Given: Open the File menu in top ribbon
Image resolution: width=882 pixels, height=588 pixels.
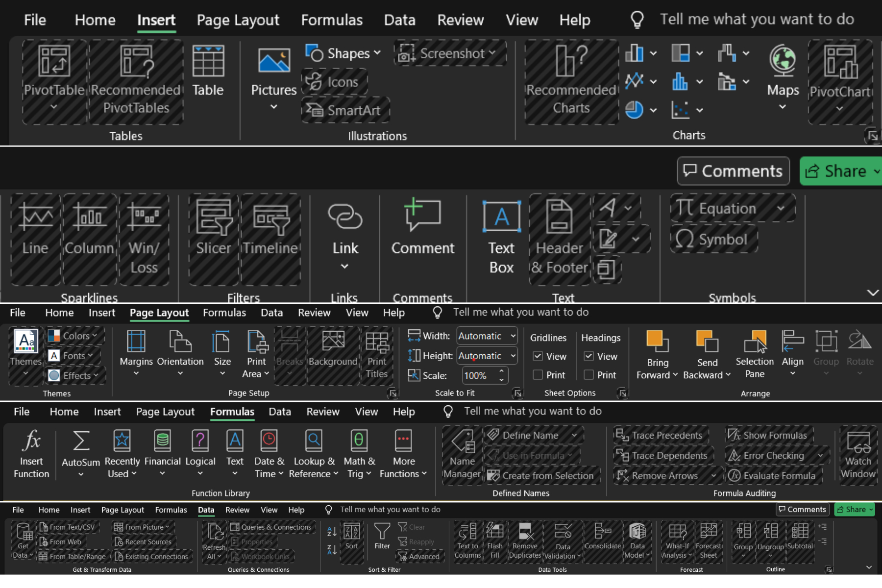Looking at the screenshot, I should coord(35,20).
